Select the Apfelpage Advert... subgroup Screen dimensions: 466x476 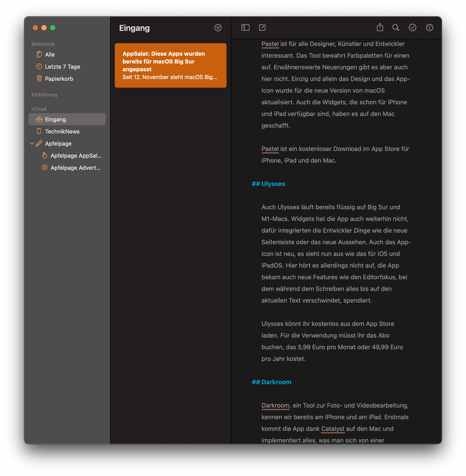point(75,168)
